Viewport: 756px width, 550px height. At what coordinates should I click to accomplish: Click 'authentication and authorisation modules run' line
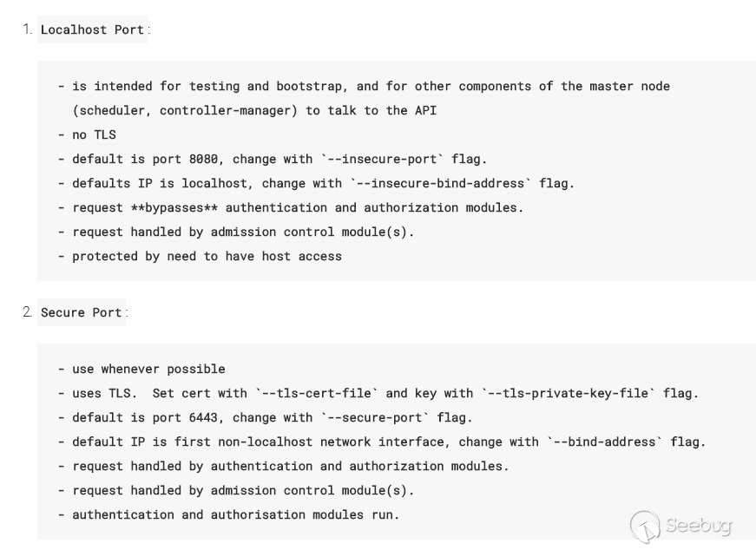(x=234, y=514)
